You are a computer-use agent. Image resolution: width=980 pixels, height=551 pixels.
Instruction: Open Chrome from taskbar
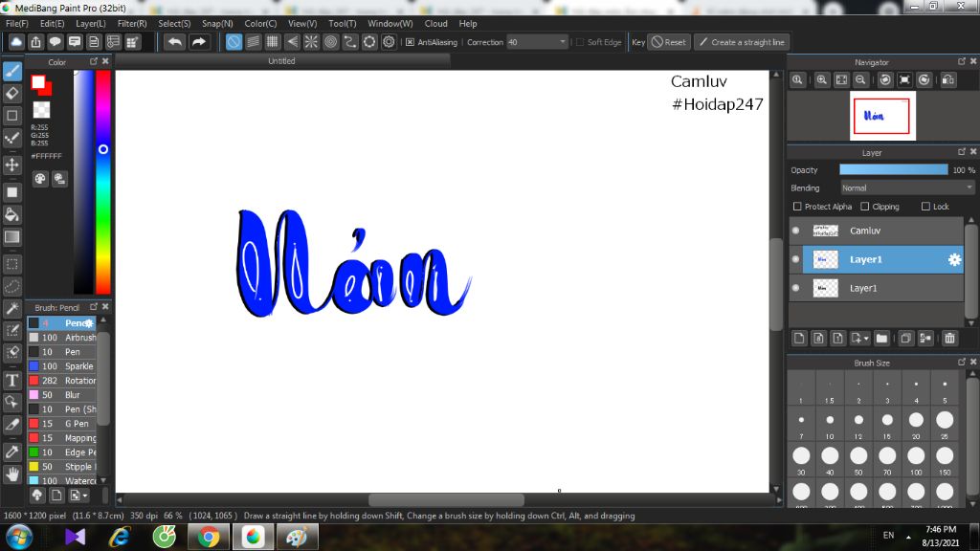coord(209,537)
